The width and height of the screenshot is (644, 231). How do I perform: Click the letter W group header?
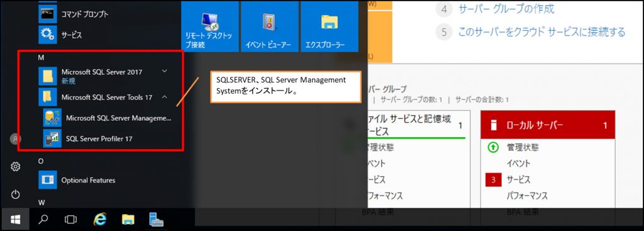(42, 202)
